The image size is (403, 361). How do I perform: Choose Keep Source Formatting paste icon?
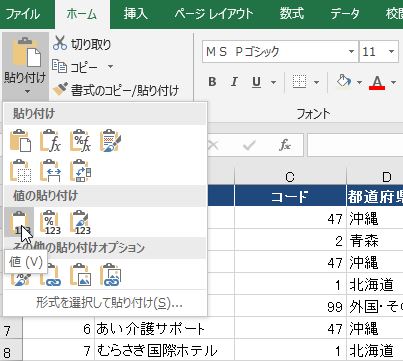[x=110, y=141]
